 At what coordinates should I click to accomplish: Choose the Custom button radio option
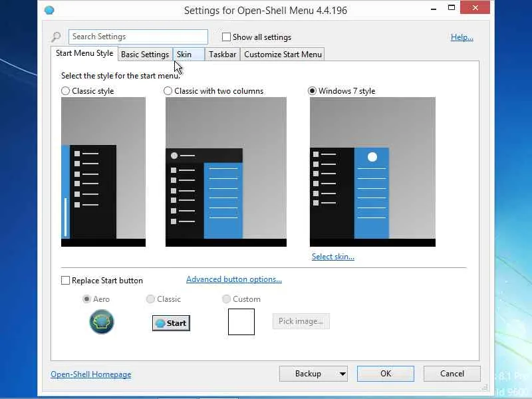[x=226, y=299]
